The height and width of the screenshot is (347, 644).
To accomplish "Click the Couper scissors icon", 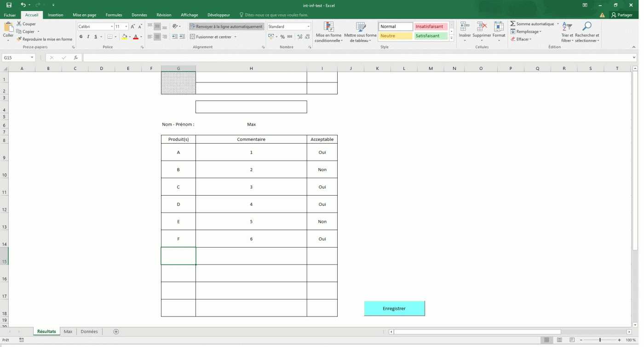I will tap(19, 24).
